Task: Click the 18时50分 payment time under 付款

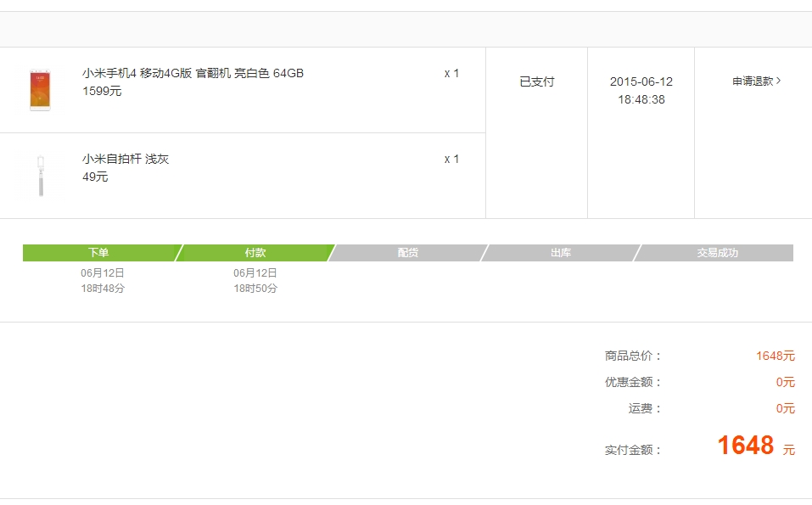Action: (255, 289)
